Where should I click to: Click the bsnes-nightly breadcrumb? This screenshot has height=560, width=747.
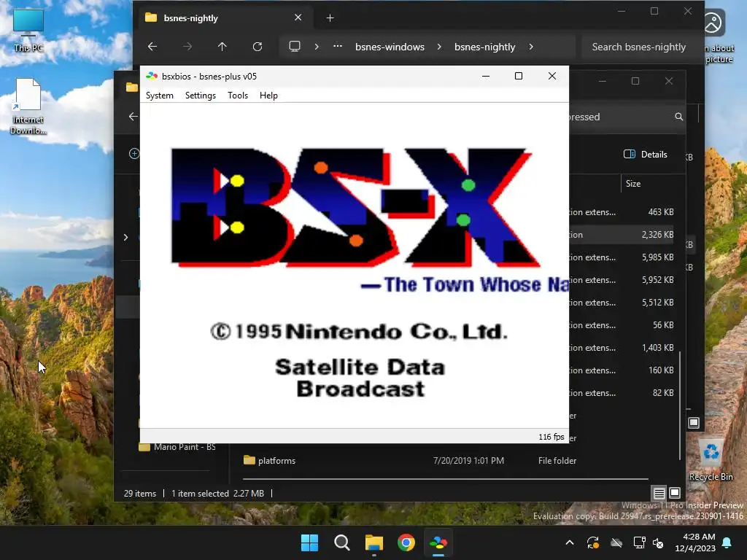tap(485, 47)
